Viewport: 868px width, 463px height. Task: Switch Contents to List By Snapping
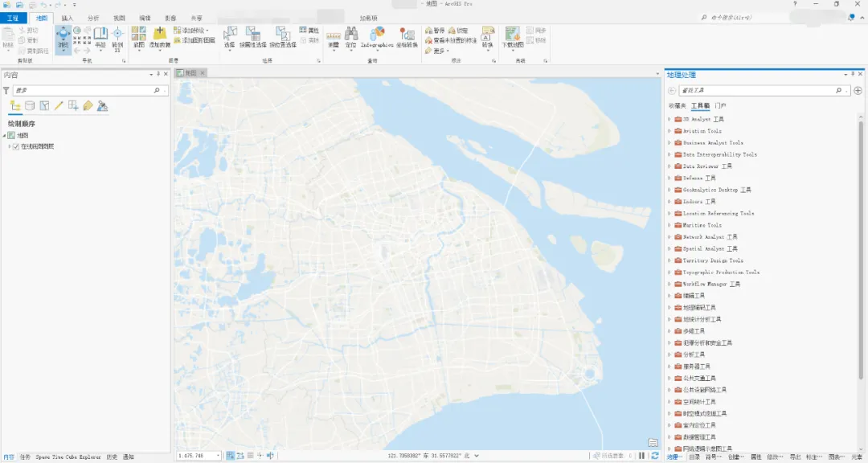[x=73, y=106]
